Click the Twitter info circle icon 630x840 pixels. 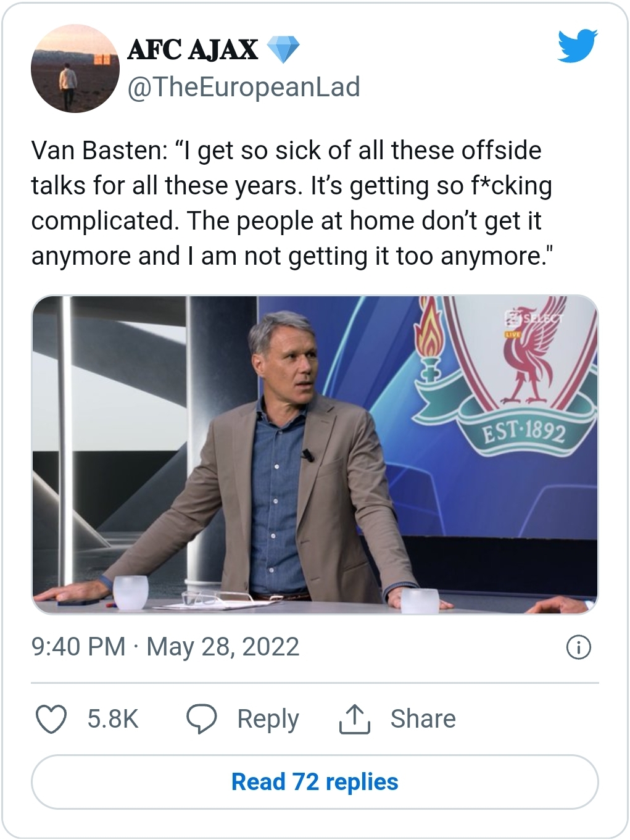click(578, 647)
